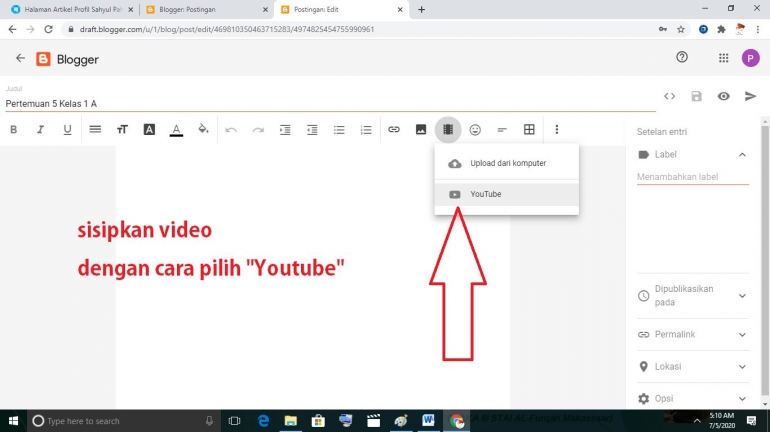Open Google apps grid
The width and height of the screenshot is (770, 432).
coord(723,58)
